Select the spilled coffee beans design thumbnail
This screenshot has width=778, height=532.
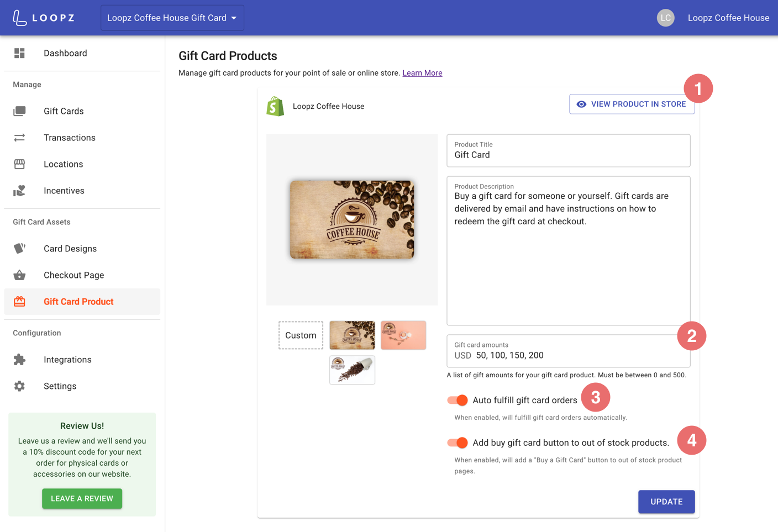(x=352, y=370)
